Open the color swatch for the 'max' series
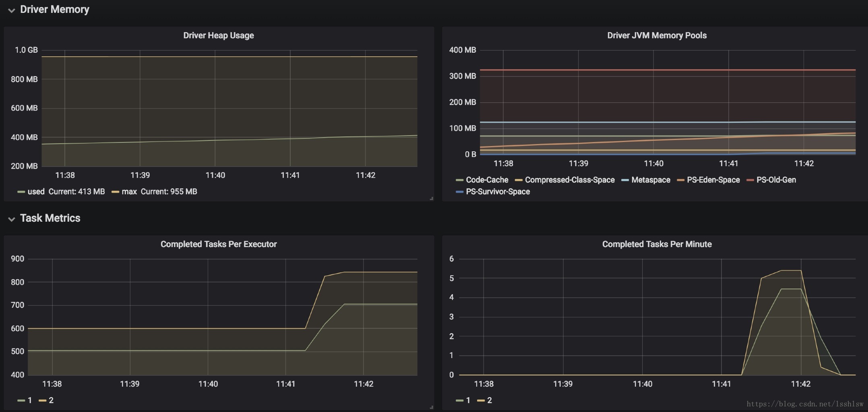Image resolution: width=868 pixels, height=412 pixels. 115,192
